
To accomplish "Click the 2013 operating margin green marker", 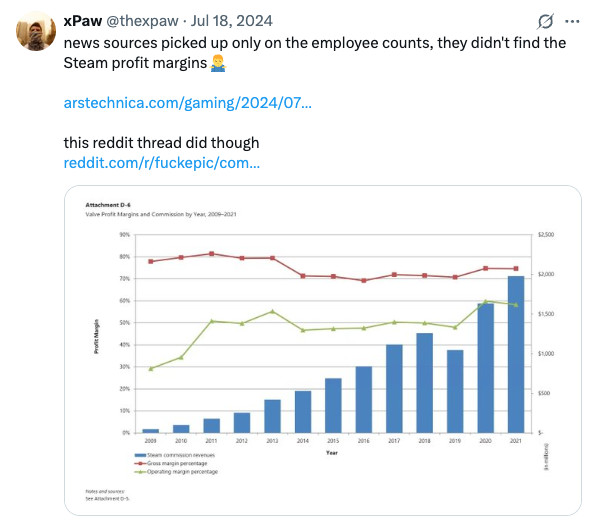I will coord(272,311).
